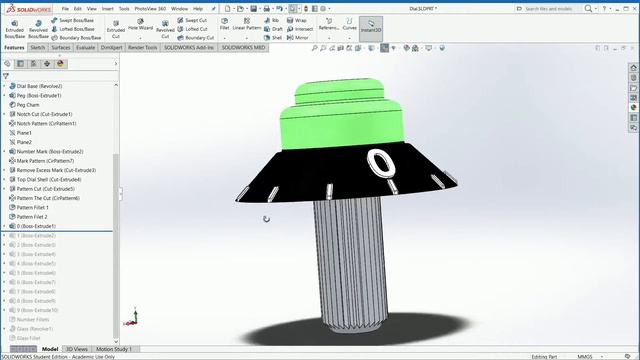Open the Insert menu

108,9
